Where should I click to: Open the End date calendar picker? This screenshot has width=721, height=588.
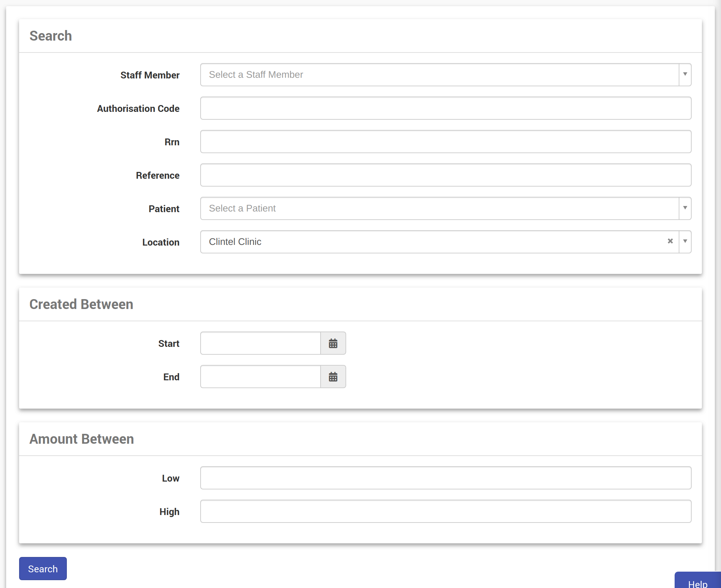point(333,377)
